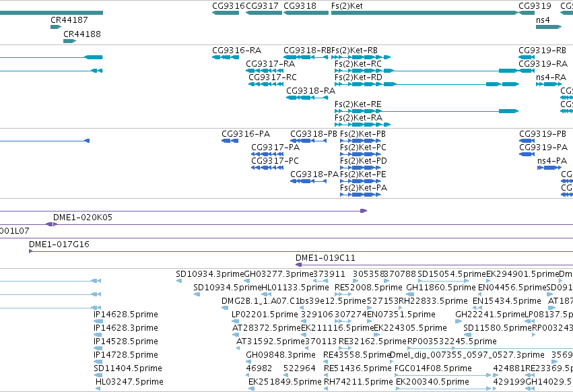Select protein CG9316-PA
Screen dimensions: 573x392
(x=230, y=141)
